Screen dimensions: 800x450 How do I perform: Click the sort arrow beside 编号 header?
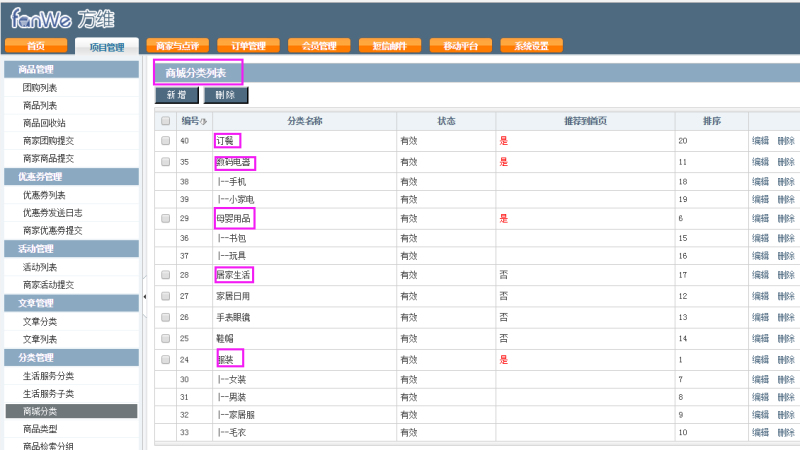[205, 122]
